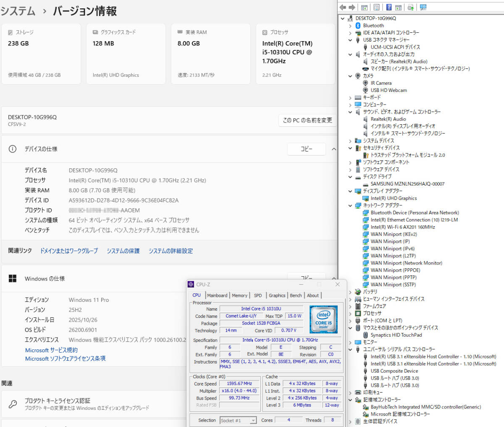Collapse the ネットワーク アダプター category

(x=350, y=205)
